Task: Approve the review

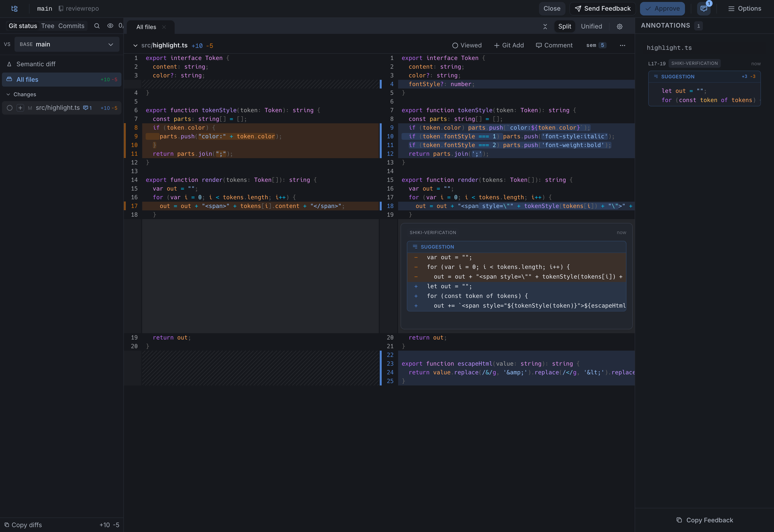Action: (662, 9)
